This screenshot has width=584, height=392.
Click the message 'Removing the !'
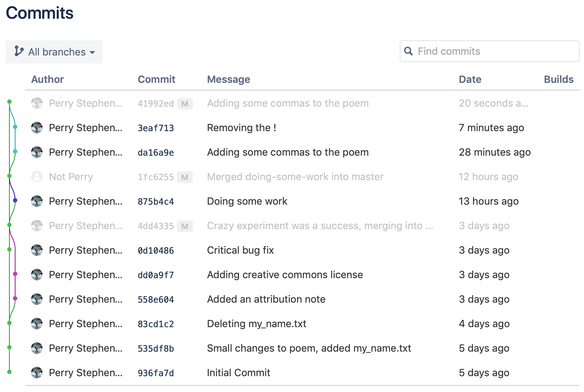click(x=242, y=128)
